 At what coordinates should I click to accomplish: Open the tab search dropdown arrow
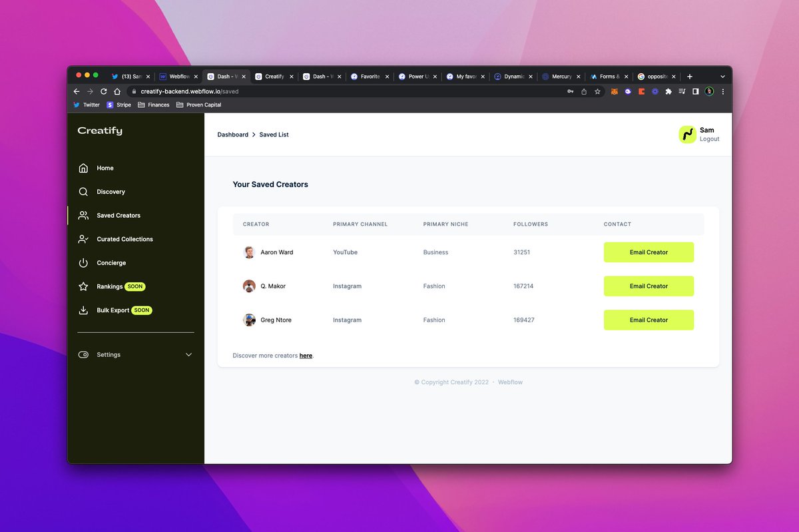722,77
